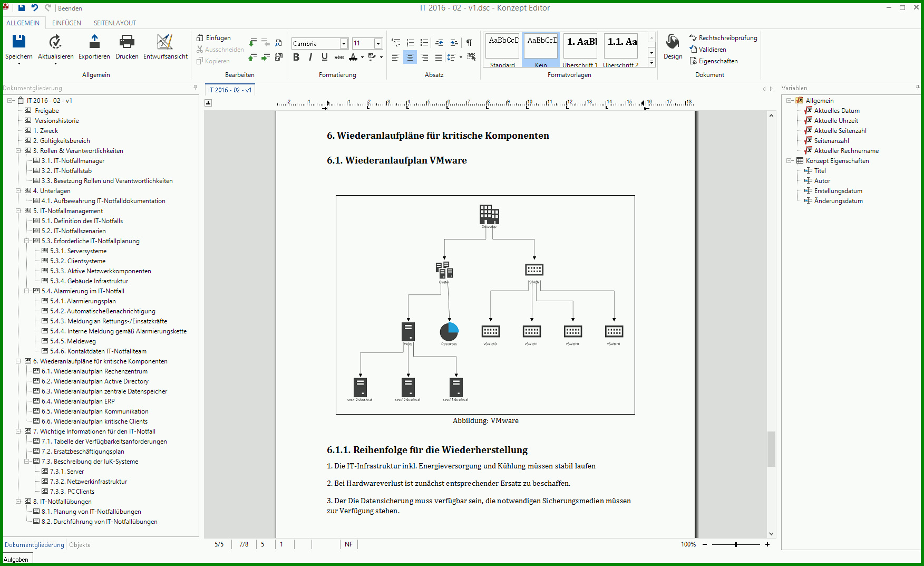Click the Speichern save icon
Screen dimensions: 924x566
point(19,41)
